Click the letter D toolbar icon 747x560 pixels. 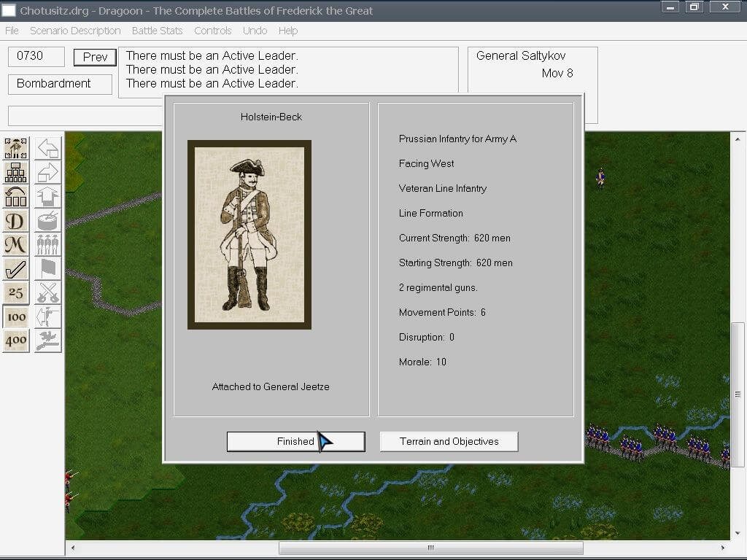coord(15,221)
